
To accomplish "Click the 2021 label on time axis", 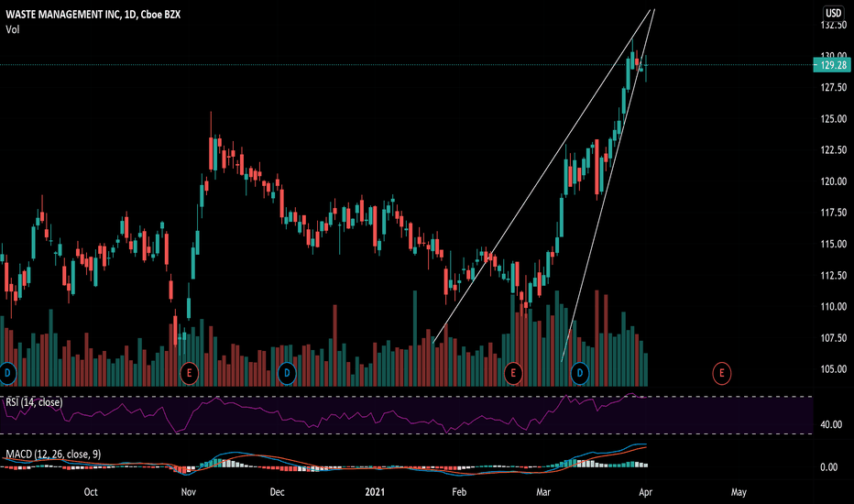I will point(375,492).
